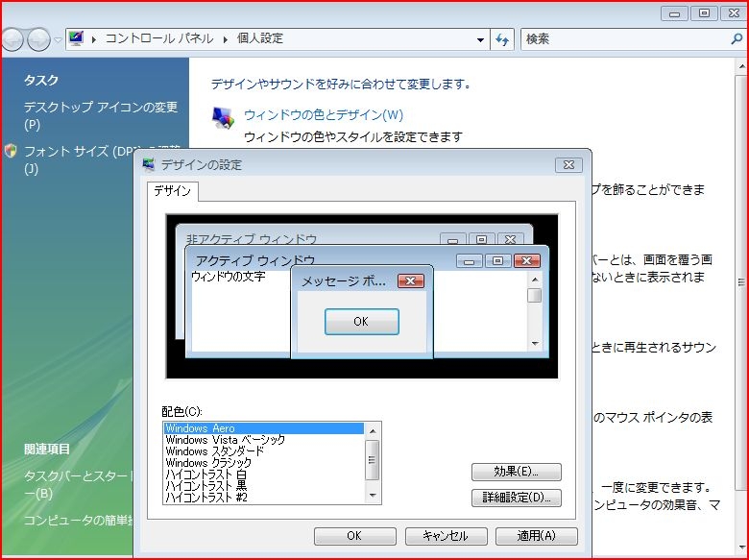Image resolution: width=749 pixels, height=560 pixels.
Task: Click the control panel icon in address bar
Action: coord(76,38)
